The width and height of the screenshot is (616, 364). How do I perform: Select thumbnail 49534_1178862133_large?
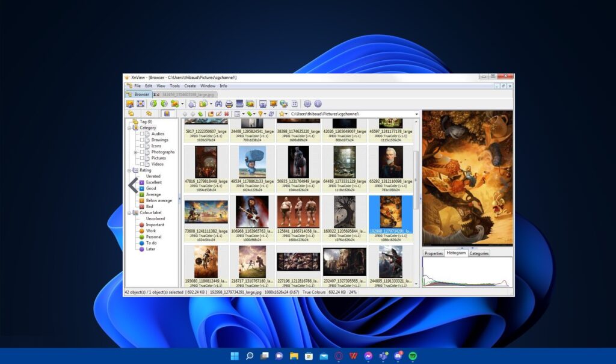click(x=252, y=168)
